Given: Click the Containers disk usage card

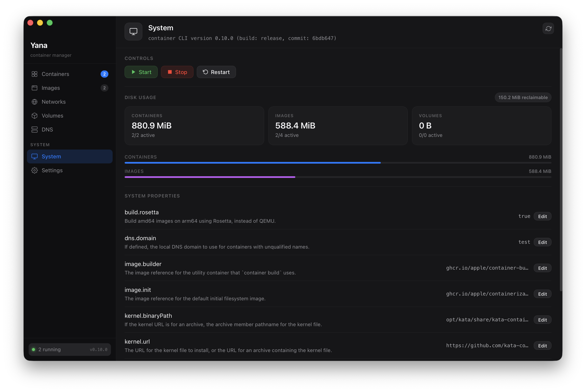Looking at the screenshot, I should [x=194, y=126].
